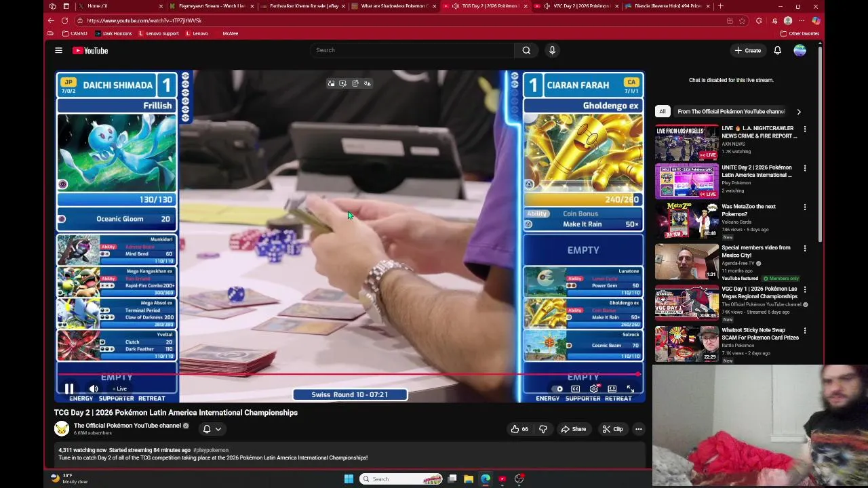Open the YouTube guide hamburger menu
Image resolution: width=868 pixels, height=488 pixels.
(58, 50)
